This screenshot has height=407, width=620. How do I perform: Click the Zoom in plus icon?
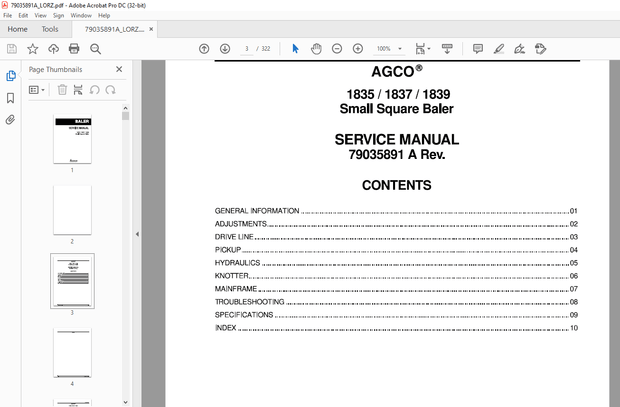click(x=357, y=48)
